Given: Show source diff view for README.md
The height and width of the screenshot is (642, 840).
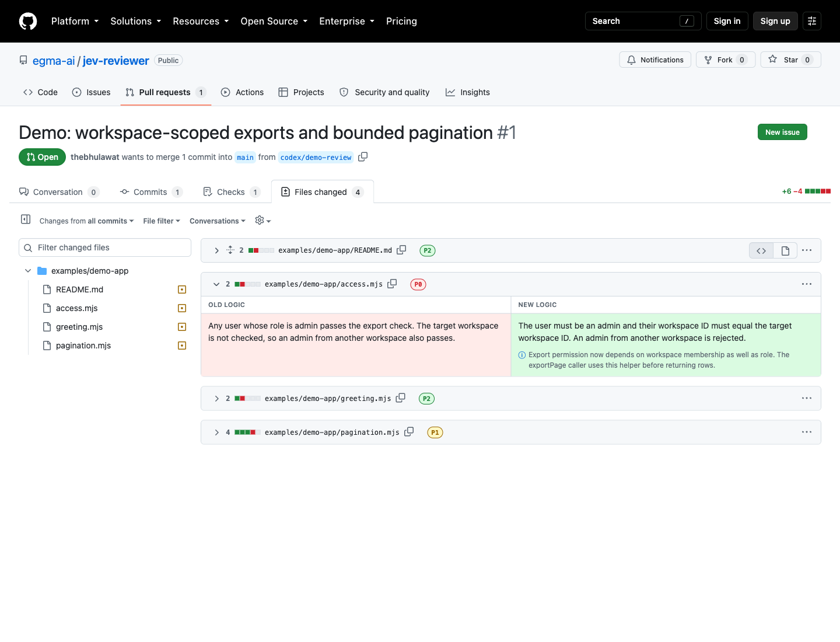Looking at the screenshot, I should [x=761, y=250].
